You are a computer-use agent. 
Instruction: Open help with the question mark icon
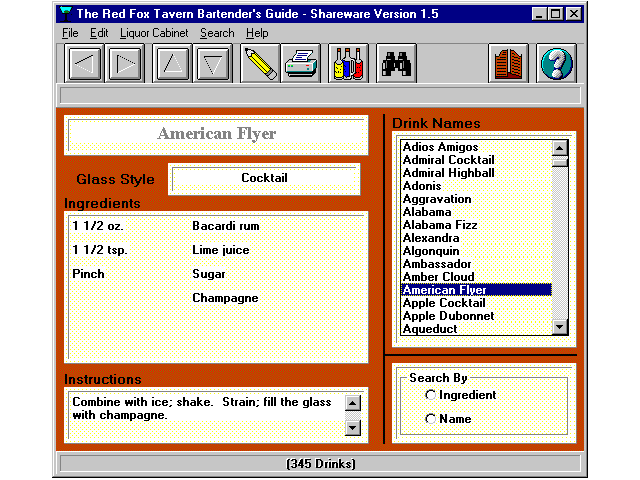555,64
